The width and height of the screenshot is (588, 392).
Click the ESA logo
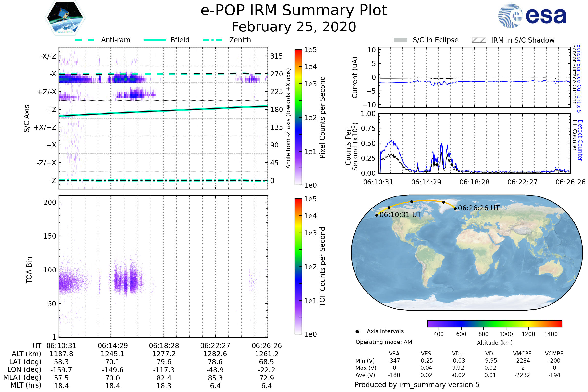click(x=532, y=16)
